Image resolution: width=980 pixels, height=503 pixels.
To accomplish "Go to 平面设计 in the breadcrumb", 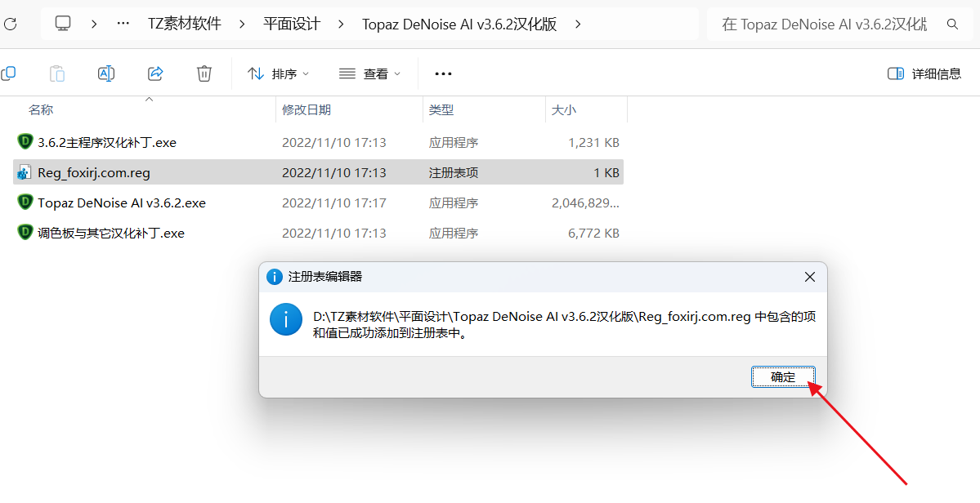I will (x=292, y=24).
